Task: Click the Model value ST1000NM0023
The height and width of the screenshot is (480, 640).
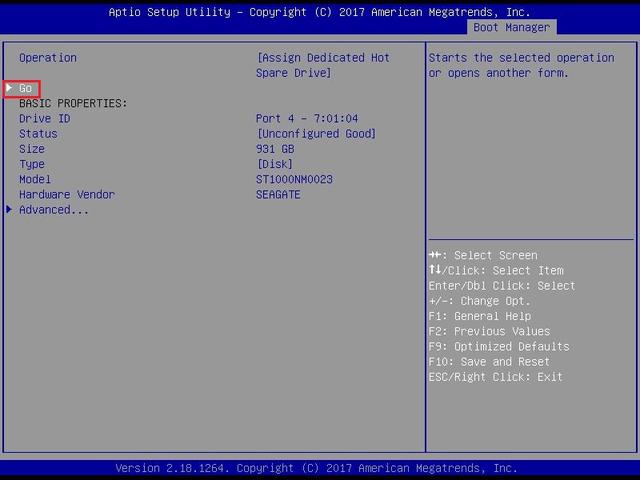Action: point(294,180)
